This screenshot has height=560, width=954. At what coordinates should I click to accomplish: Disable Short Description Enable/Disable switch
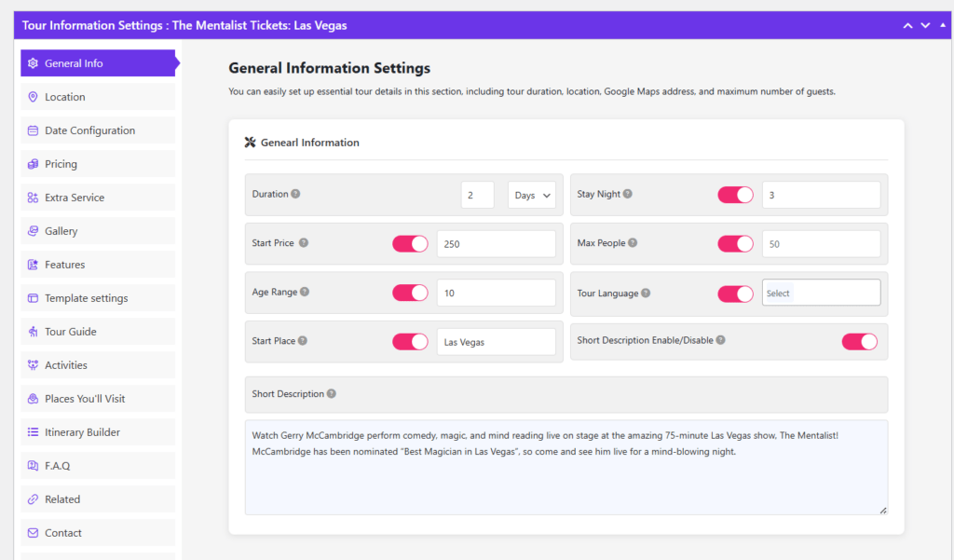point(859,341)
